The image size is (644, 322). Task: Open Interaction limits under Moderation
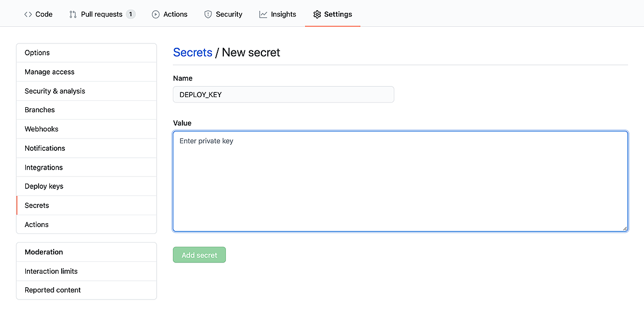(86, 272)
